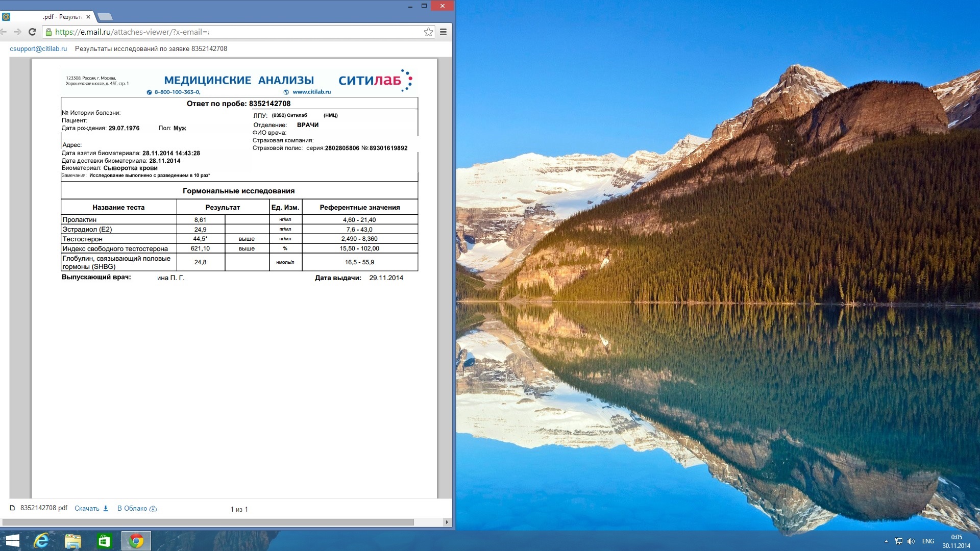The image size is (980, 551).
Task: Click the csupport@citilab.ru sender link
Action: coord(38,48)
